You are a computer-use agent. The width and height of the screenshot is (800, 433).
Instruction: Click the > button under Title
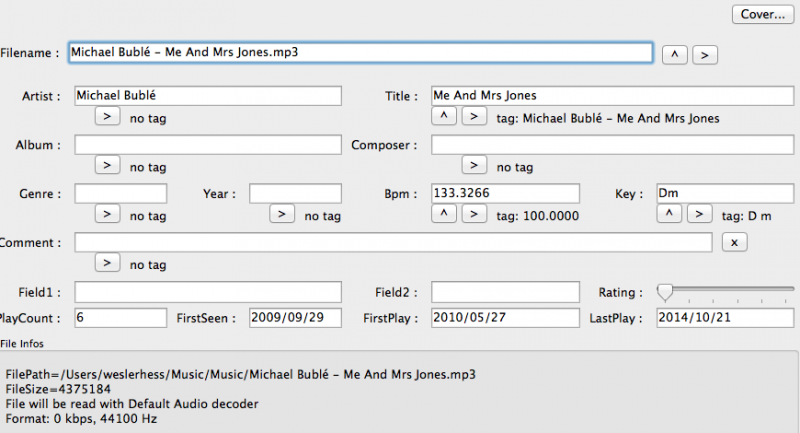[x=474, y=116]
